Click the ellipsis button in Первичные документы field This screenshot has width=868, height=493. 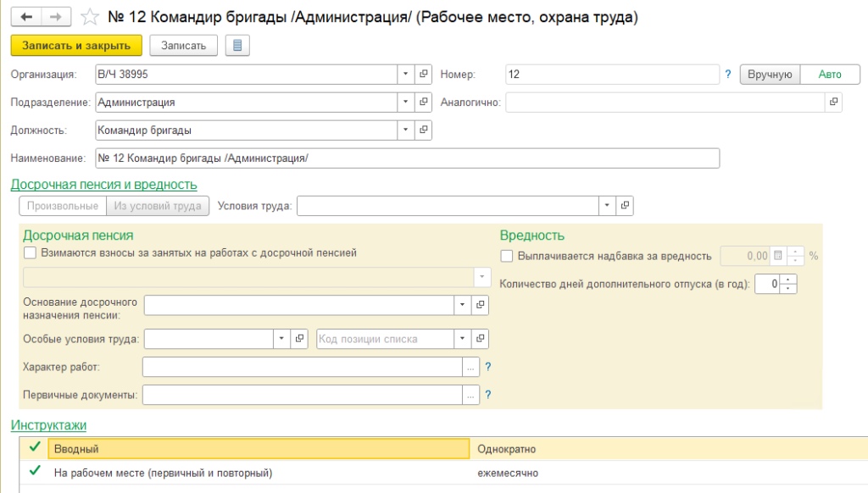point(470,395)
